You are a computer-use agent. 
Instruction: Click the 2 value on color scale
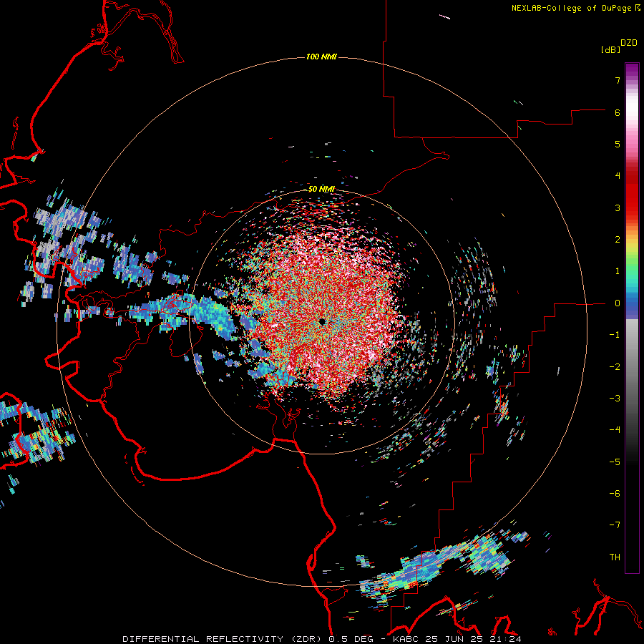coord(618,240)
